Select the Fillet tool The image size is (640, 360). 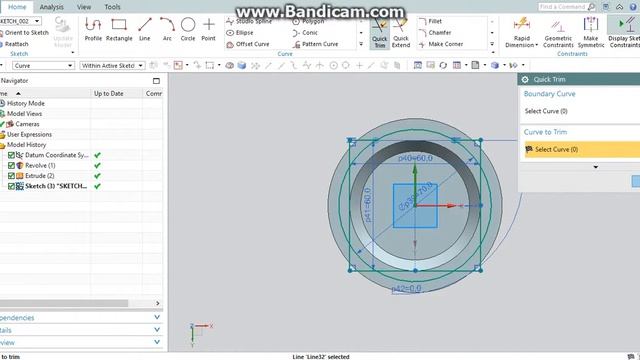[431, 21]
